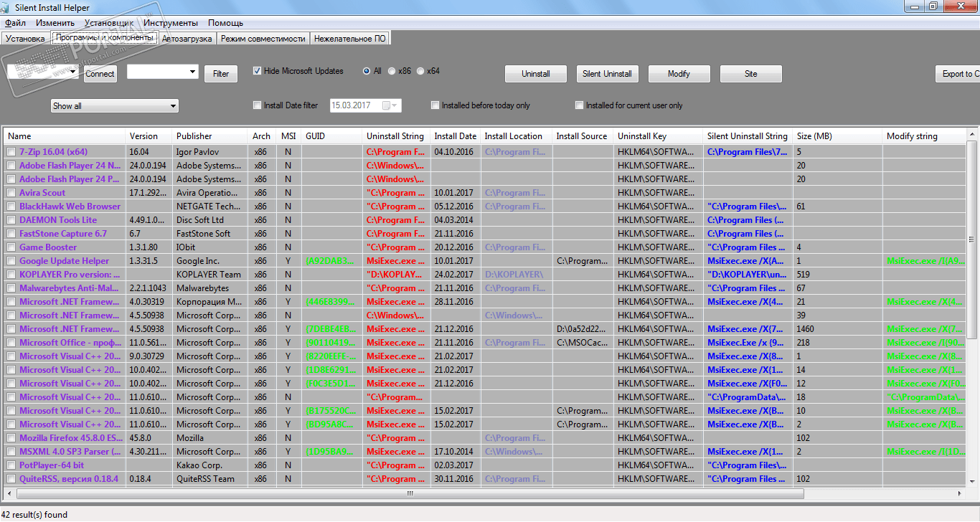Open the Файл menu
The height and width of the screenshot is (522, 980).
click(x=15, y=23)
